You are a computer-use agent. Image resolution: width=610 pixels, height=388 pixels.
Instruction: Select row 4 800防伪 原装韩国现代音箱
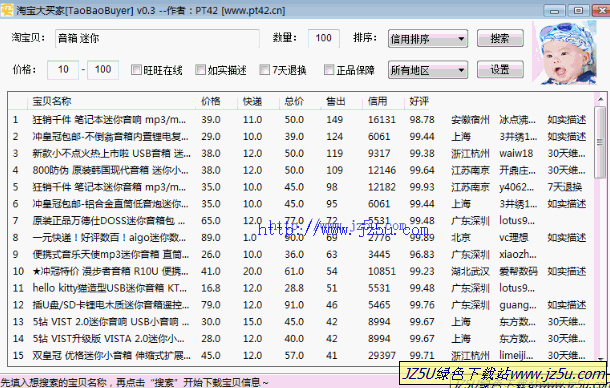(x=301, y=170)
